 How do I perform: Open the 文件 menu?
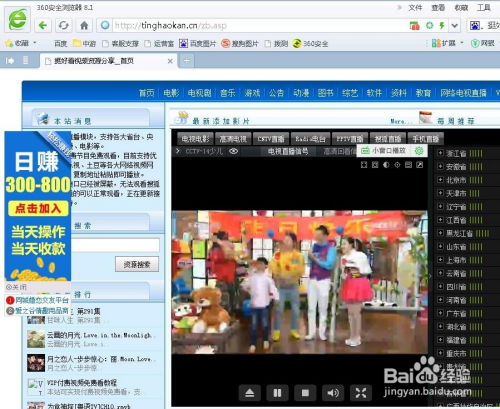[x=415, y=7]
